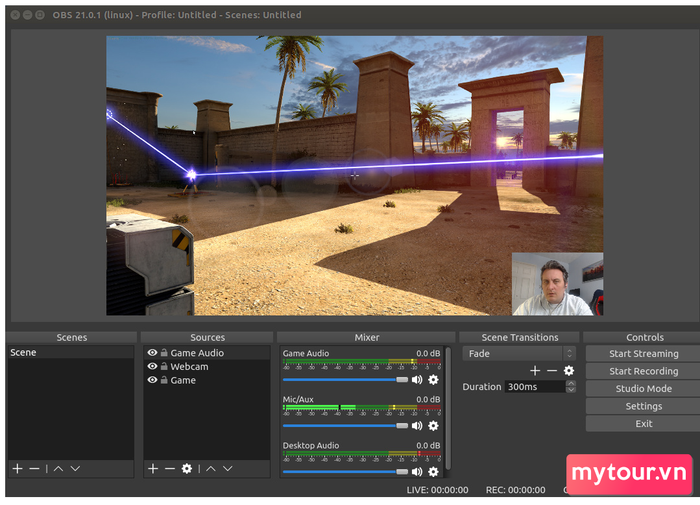Click the Mic/Aux channel label
Viewport: 700px width, 505px height.
tap(298, 399)
